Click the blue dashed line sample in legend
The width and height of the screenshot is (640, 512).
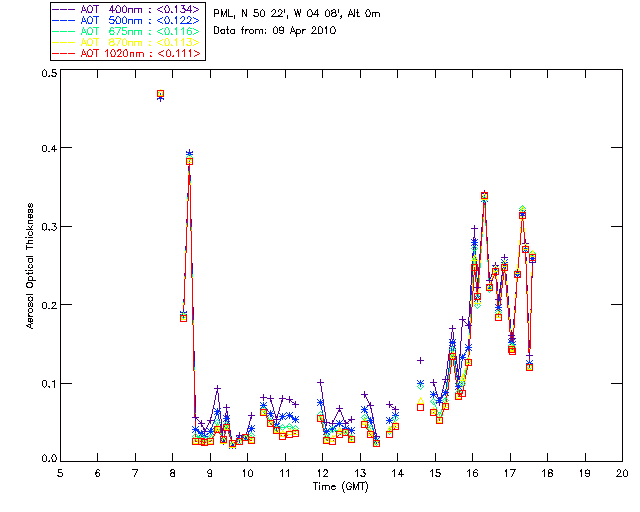click(64, 20)
